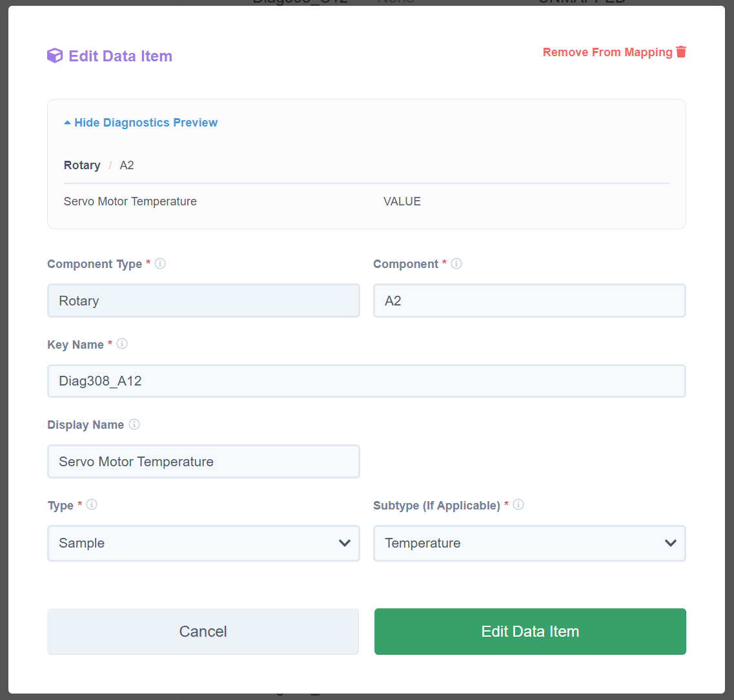Select the Rotary breadcrumb in the preview
The width and height of the screenshot is (734, 700).
click(x=82, y=165)
